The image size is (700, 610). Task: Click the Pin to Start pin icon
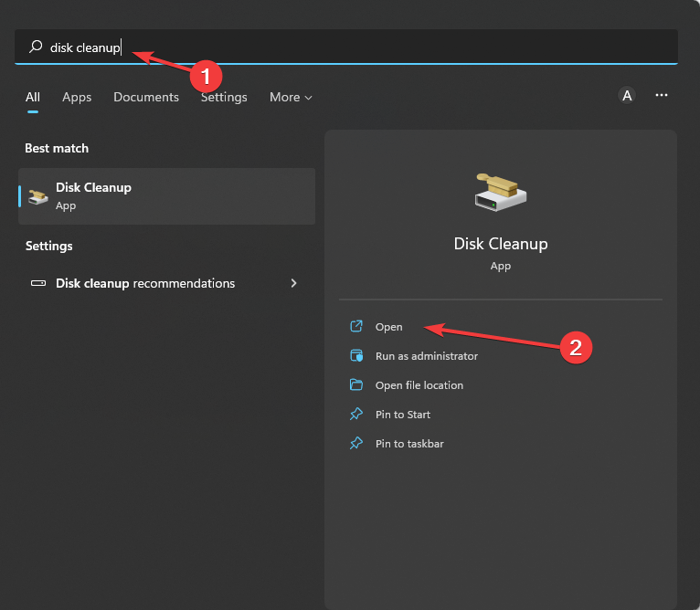[356, 414]
